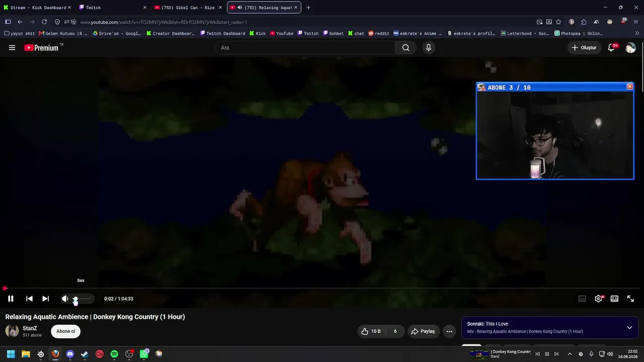Bookmark this page with the star
The height and width of the screenshot is (362, 644).
click(558, 22)
